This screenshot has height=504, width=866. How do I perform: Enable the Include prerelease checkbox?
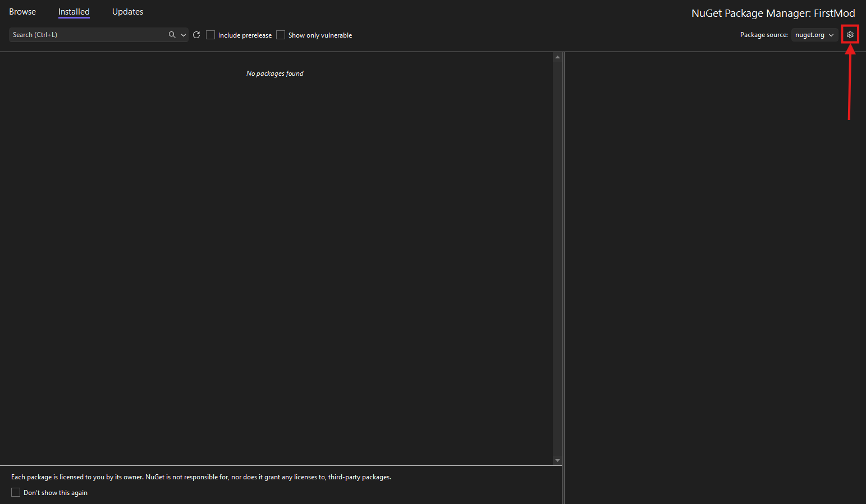(210, 35)
